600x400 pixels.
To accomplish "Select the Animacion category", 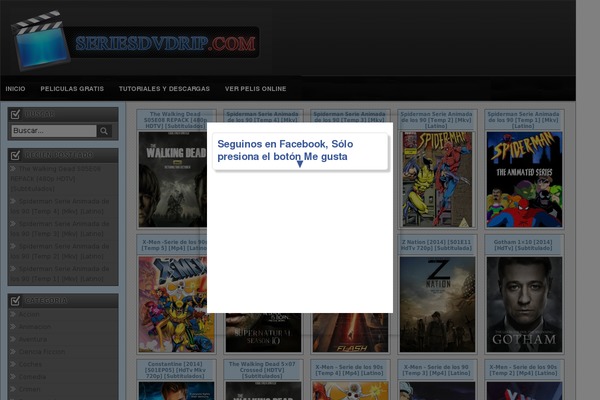I will click(x=35, y=327).
